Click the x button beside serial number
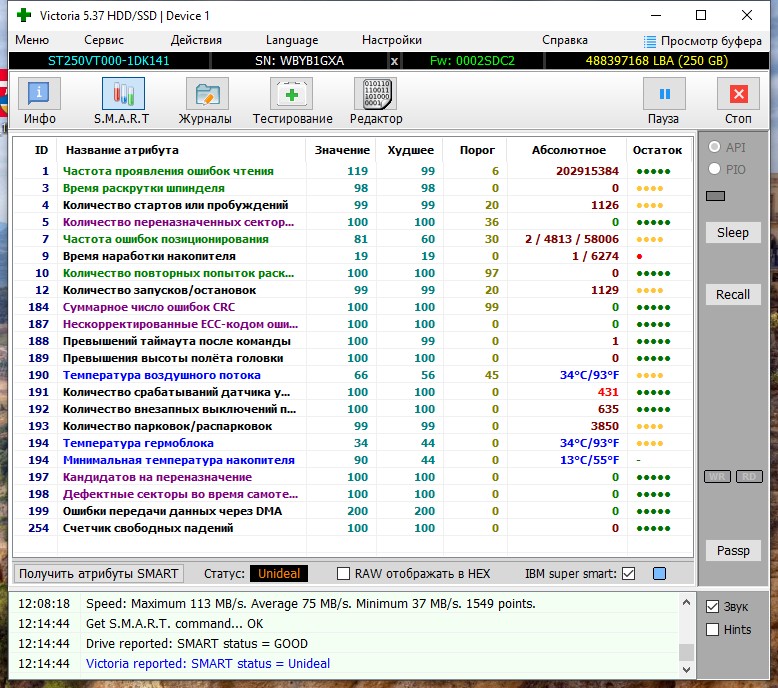 point(394,61)
